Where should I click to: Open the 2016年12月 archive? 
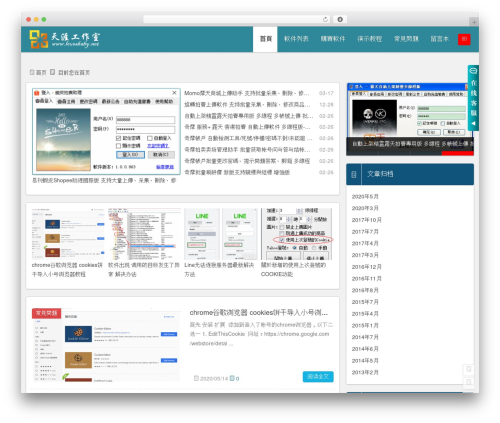(366, 267)
